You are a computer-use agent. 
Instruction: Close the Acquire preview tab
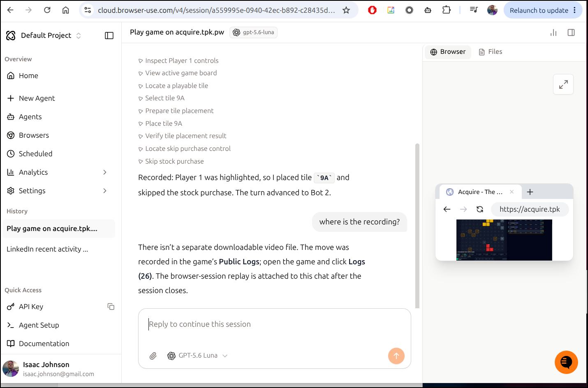pos(512,192)
